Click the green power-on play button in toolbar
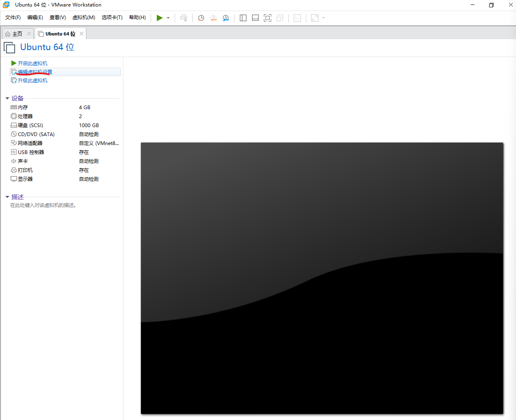 point(160,18)
